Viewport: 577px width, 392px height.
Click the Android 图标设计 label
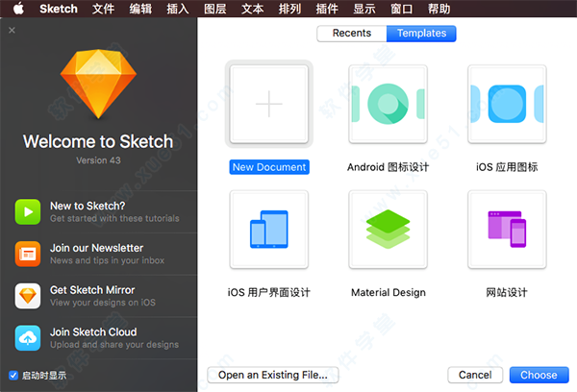388,167
